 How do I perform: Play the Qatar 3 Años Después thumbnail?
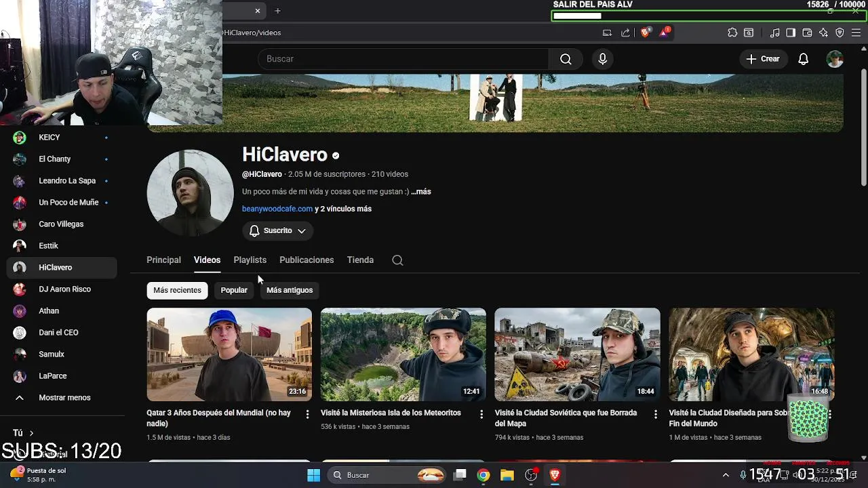click(229, 354)
